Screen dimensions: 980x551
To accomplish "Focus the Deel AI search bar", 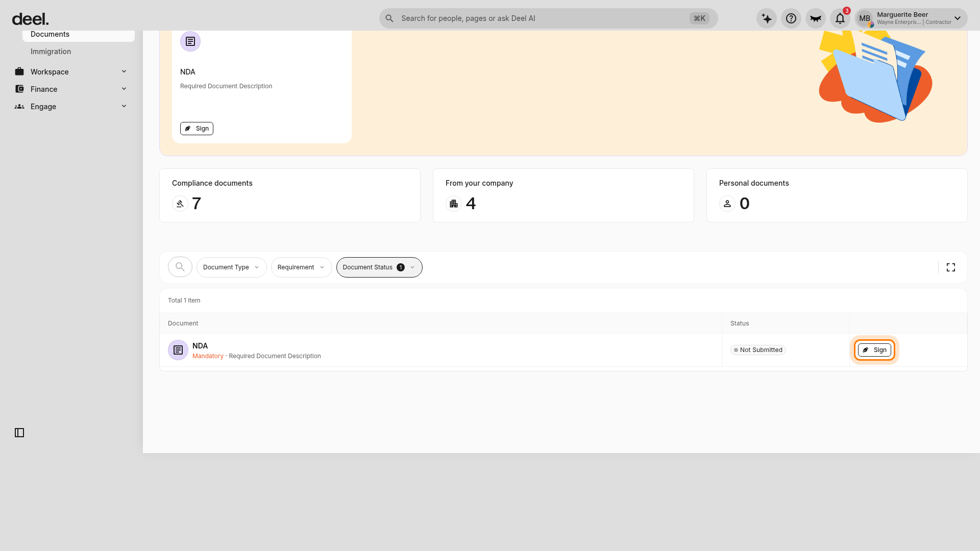I will [x=548, y=18].
